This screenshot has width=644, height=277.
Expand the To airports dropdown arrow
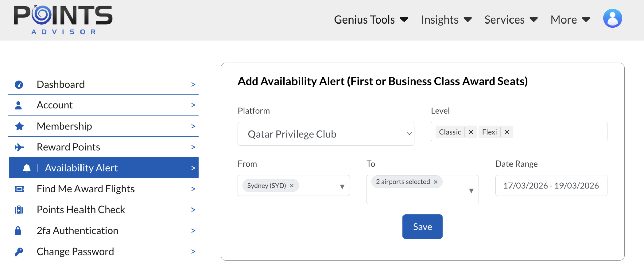click(x=471, y=190)
